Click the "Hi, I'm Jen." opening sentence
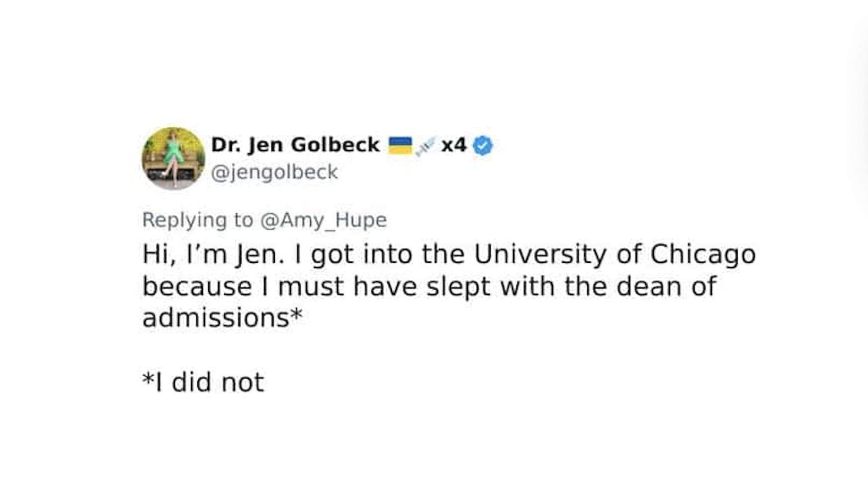868x488 pixels. tap(213, 254)
